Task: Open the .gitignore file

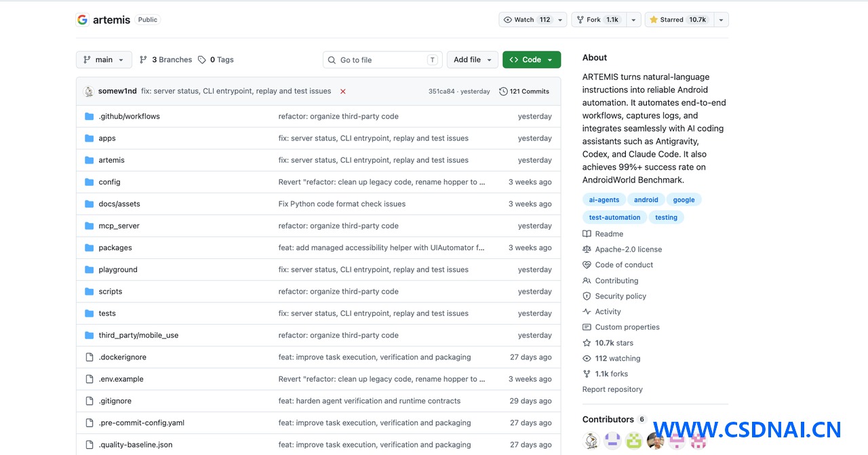Action: (x=115, y=401)
